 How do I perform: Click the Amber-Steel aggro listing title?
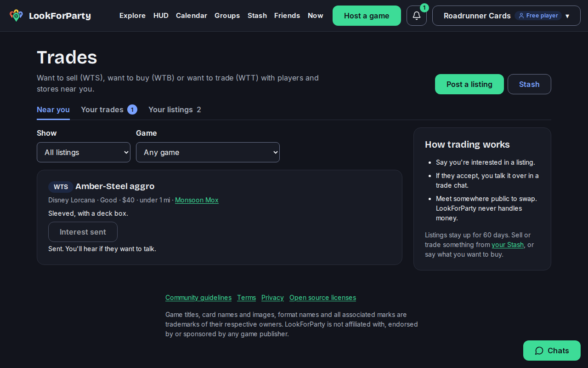click(115, 186)
